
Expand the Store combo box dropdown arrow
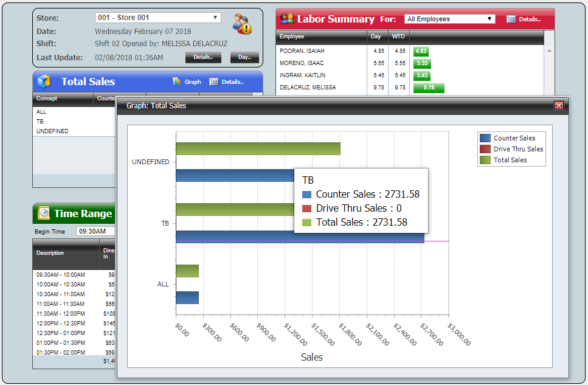tap(216, 18)
